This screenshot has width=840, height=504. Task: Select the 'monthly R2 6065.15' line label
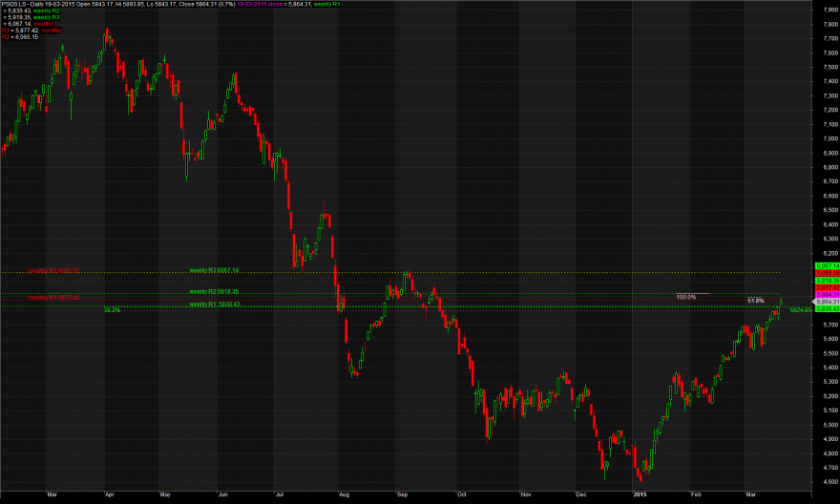(x=53, y=270)
